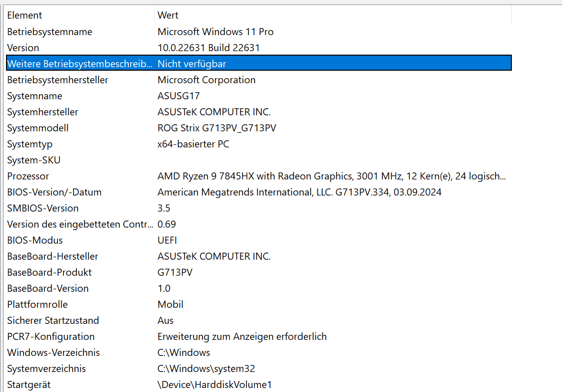Select the System-SKU row

(x=34, y=160)
